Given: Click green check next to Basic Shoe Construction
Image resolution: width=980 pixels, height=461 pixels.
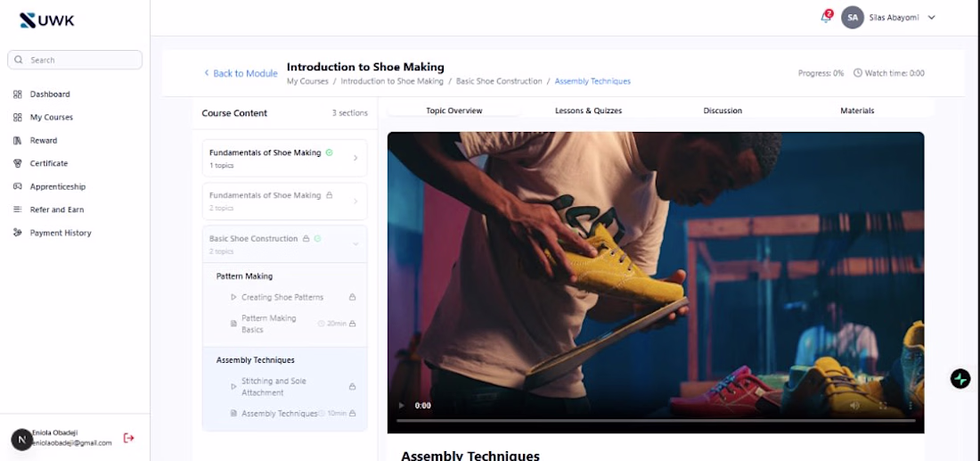Looking at the screenshot, I should pyautogui.click(x=317, y=238).
